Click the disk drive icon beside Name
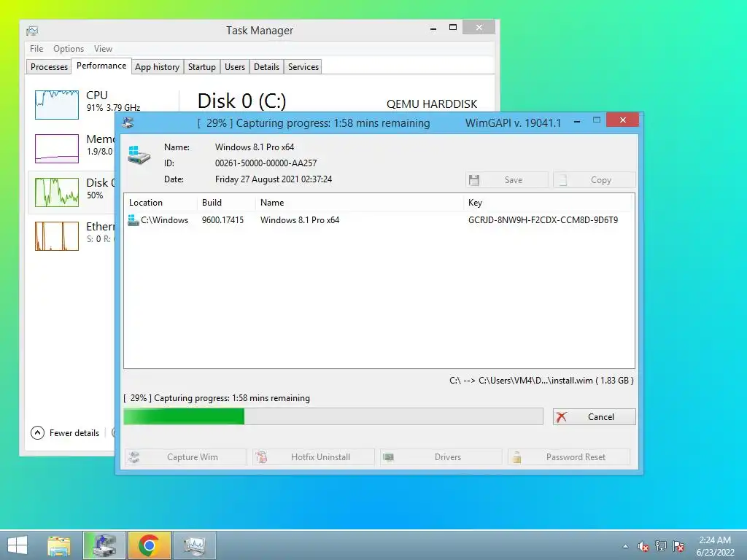Screen dimensions: 747x560 click(139, 155)
